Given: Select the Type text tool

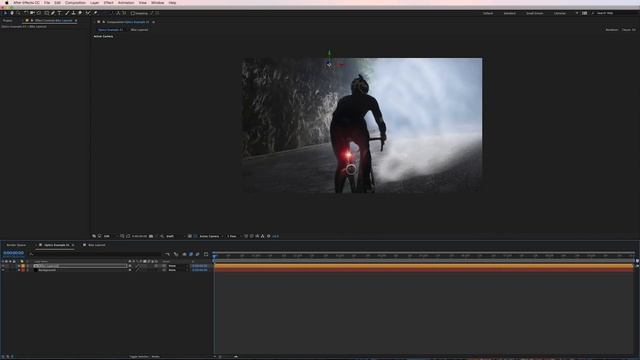Looking at the screenshot, I should tap(60, 13).
